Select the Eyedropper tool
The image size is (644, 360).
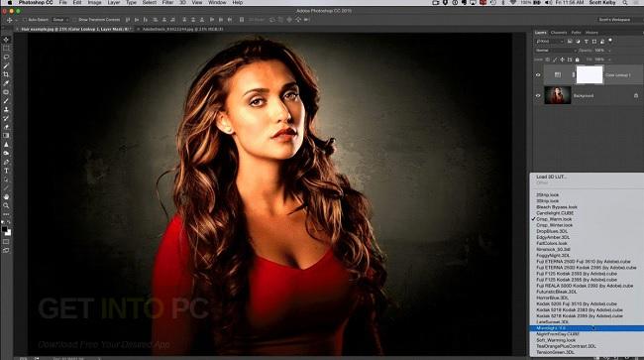click(6, 83)
